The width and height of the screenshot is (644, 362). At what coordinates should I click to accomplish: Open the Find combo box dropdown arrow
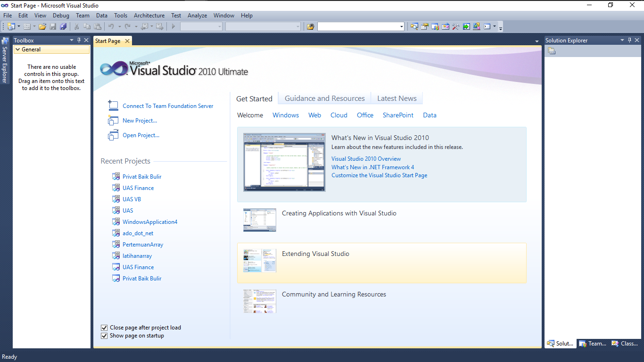(x=402, y=26)
